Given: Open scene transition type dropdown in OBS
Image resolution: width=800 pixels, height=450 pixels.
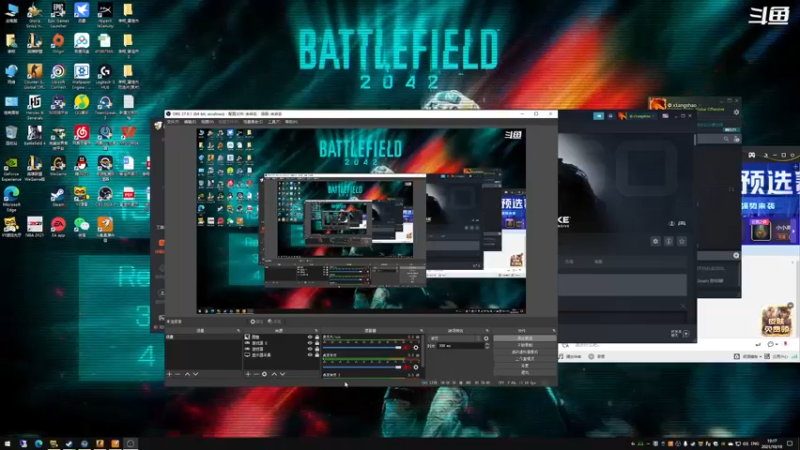Looking at the screenshot, I should coord(455,338).
